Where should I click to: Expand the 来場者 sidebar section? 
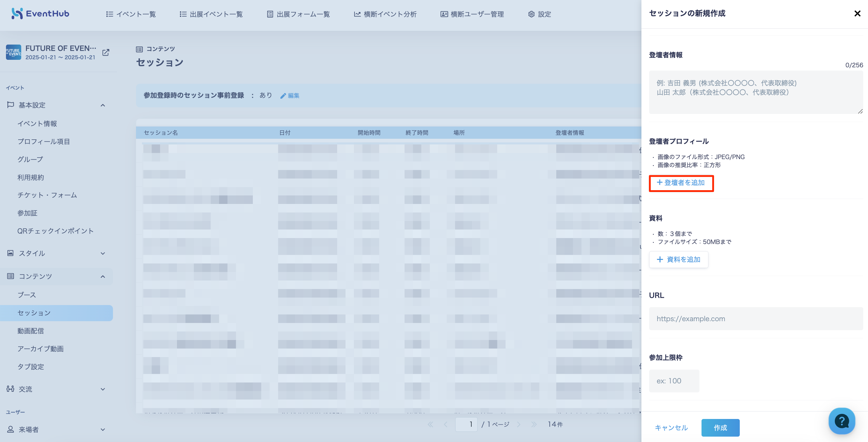click(56, 429)
